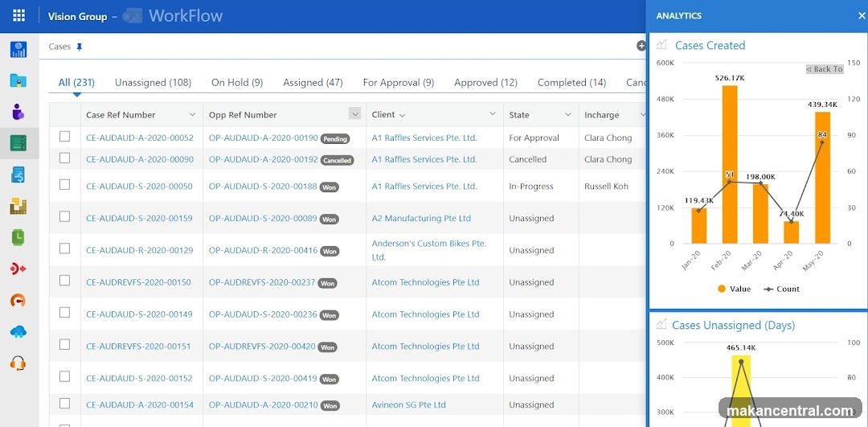This screenshot has height=427, width=868.
Task: Select checkbox for CE-AUDAUD-S-2020-00149
Action: click(65, 312)
